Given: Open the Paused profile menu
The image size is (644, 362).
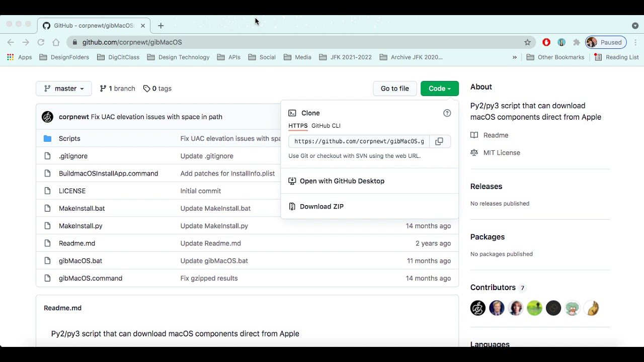Looking at the screenshot, I should click(x=606, y=42).
